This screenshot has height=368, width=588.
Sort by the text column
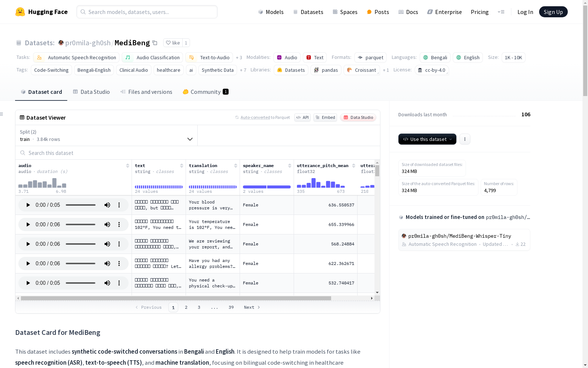(182, 166)
